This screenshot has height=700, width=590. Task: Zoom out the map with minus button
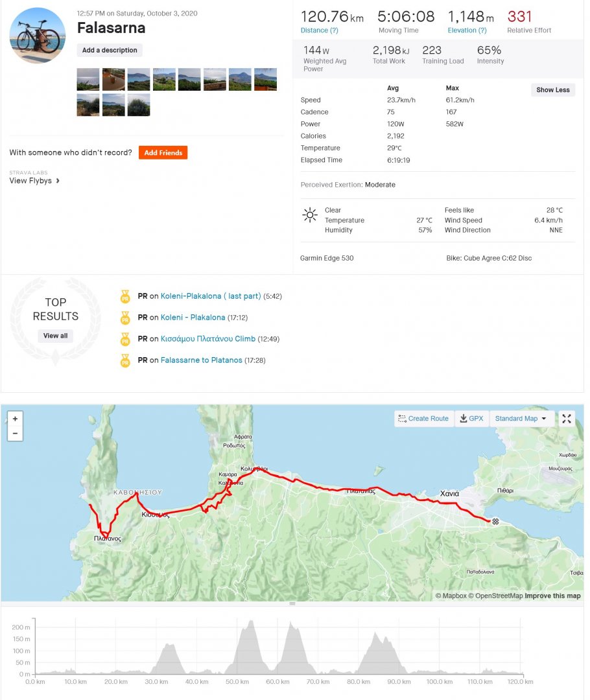15,433
